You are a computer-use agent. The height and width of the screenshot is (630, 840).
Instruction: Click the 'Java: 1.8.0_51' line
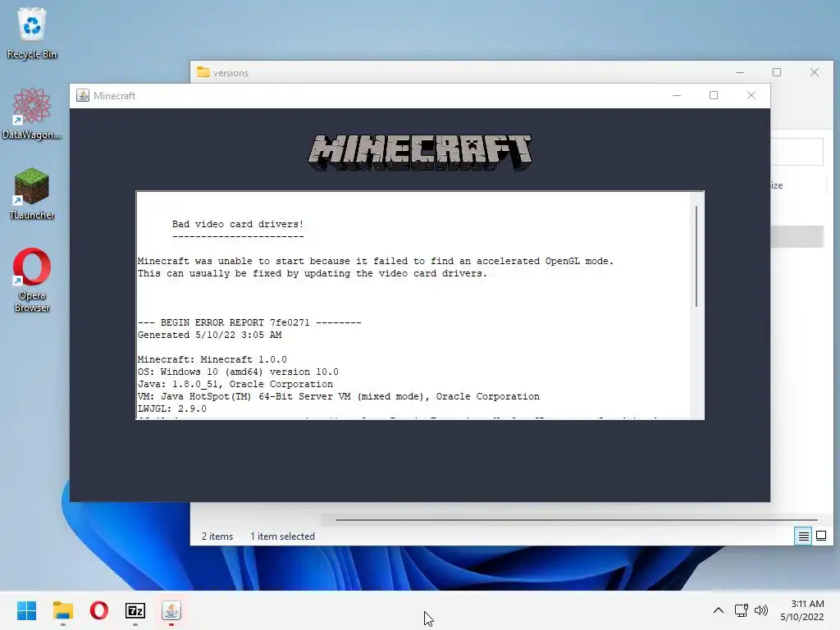pyautogui.click(x=235, y=384)
